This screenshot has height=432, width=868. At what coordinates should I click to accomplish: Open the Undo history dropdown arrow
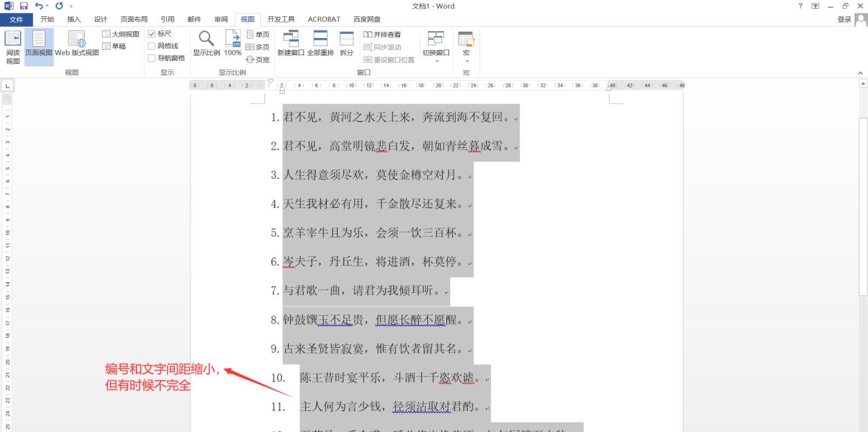tap(45, 6)
